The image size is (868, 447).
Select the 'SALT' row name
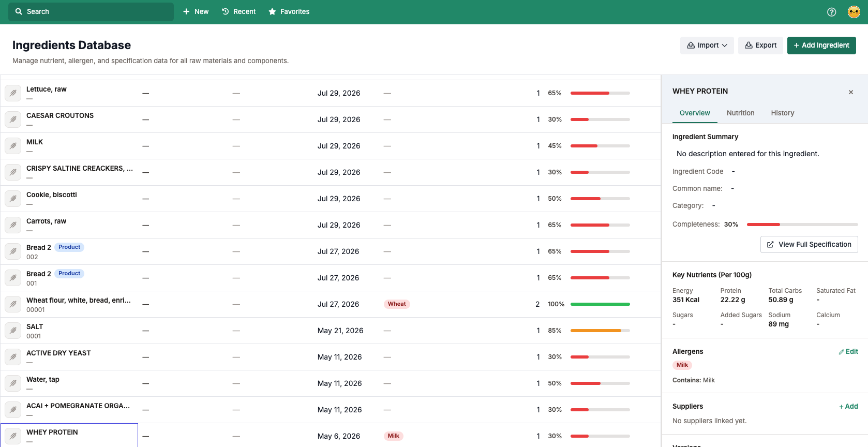click(35, 326)
